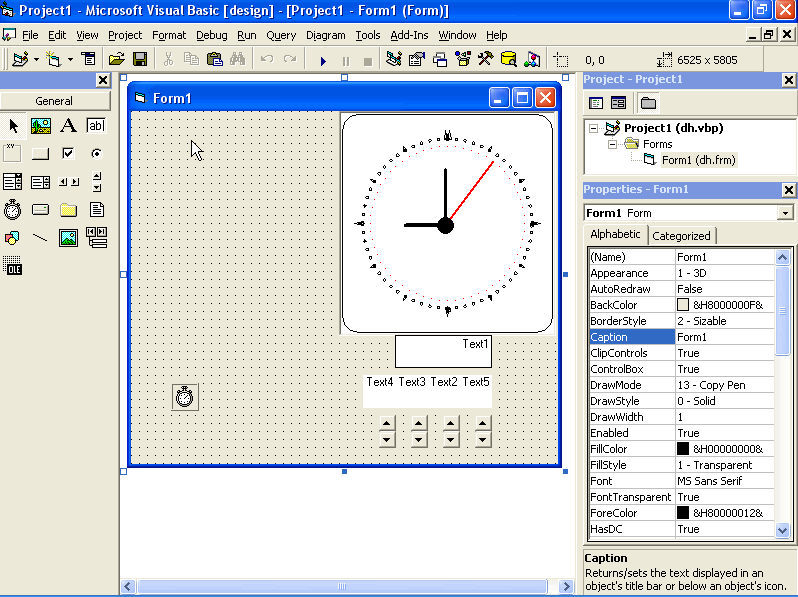Select the PictureBox tool in toolbox
Viewport: 798px width, 597px height.
pyautogui.click(x=41, y=125)
